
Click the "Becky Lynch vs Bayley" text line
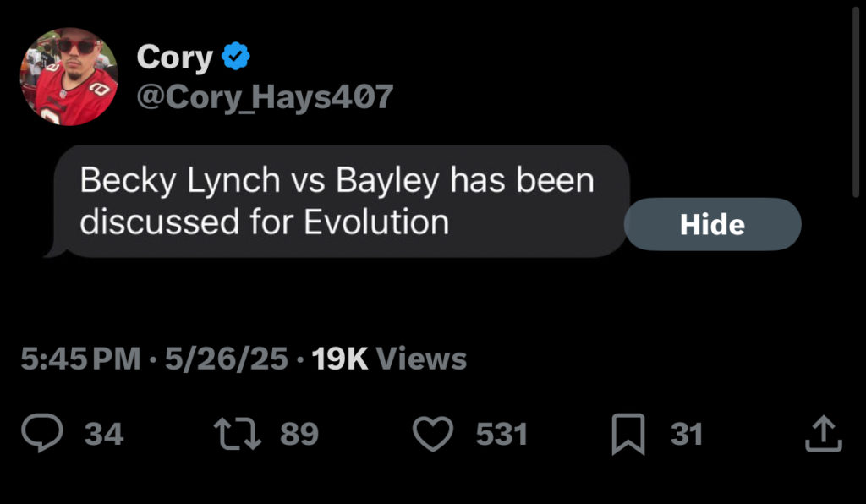(337, 180)
